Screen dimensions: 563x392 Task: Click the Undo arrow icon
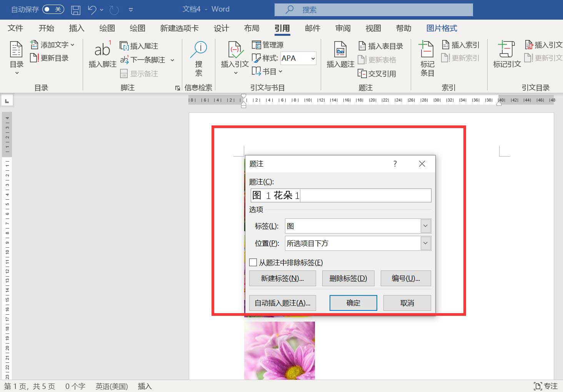coord(92,10)
